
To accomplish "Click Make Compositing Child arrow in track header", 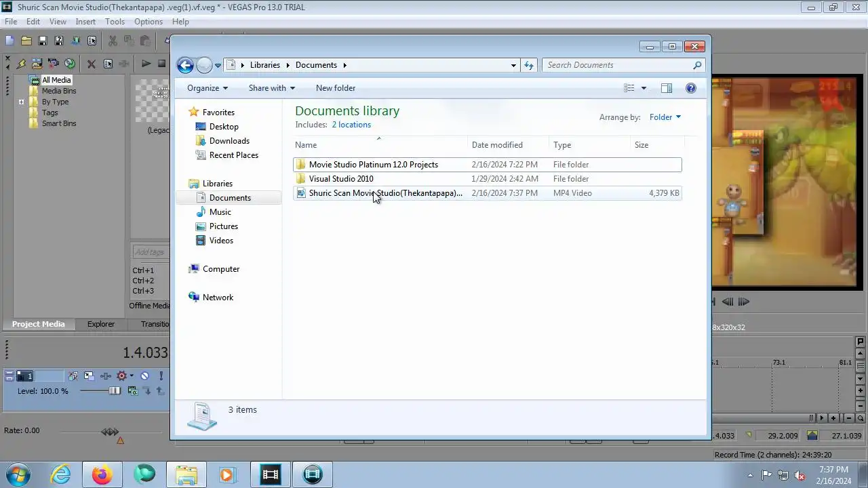I will tap(146, 391).
